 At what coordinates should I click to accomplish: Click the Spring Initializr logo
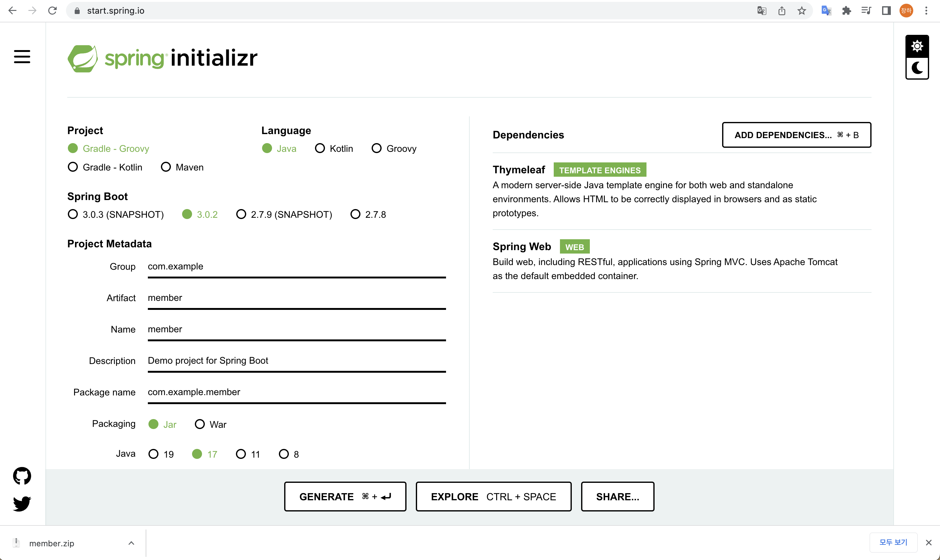(x=162, y=58)
